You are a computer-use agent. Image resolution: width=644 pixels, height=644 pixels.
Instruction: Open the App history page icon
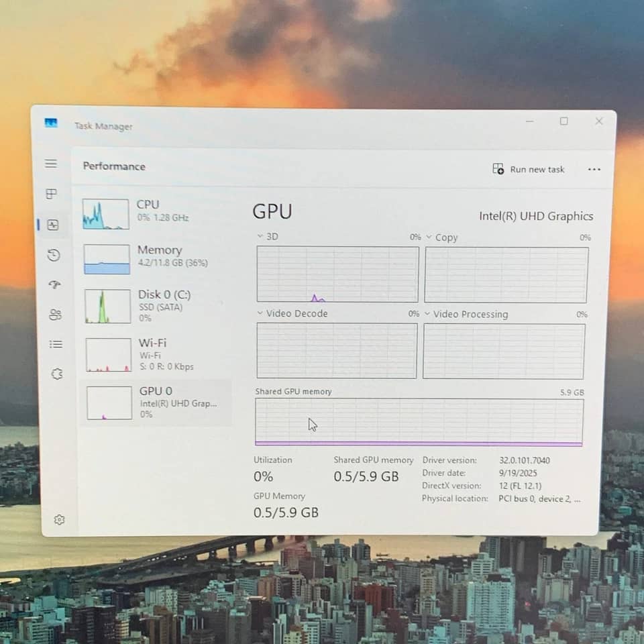tap(54, 255)
